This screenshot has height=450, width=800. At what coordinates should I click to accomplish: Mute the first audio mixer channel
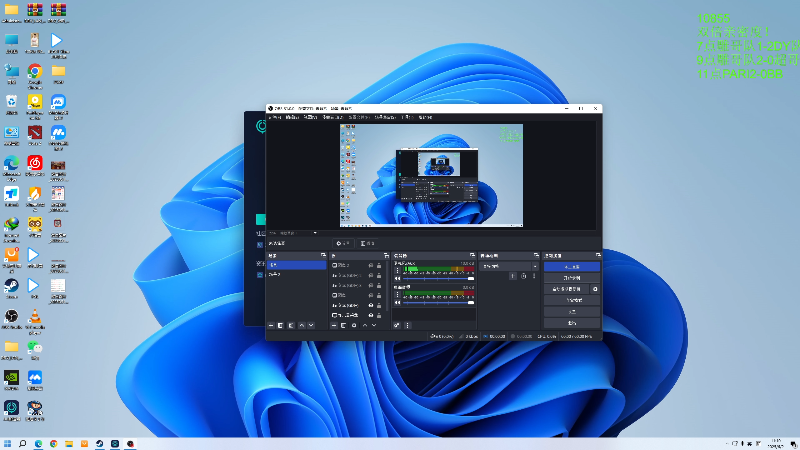pyautogui.click(x=397, y=279)
